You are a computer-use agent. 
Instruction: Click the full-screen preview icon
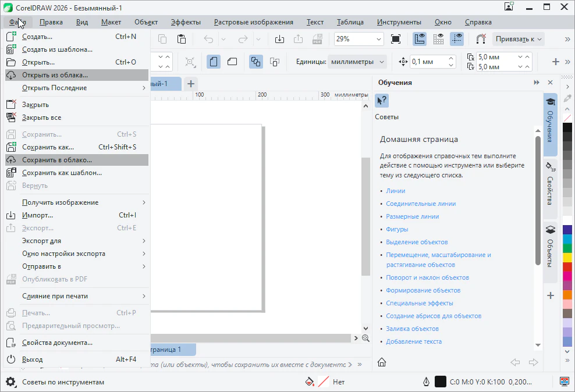tap(396, 39)
